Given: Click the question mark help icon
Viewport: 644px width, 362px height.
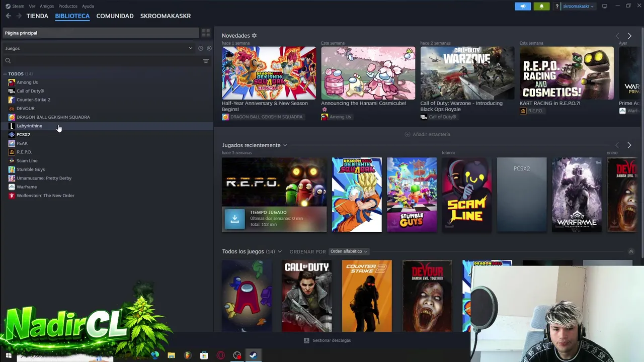Looking at the screenshot, I should point(556,7).
